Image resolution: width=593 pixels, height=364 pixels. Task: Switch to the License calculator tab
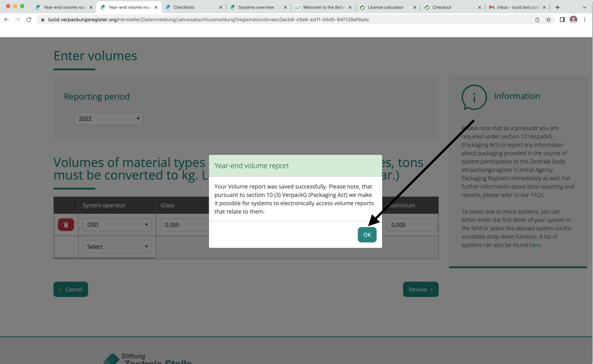(384, 8)
